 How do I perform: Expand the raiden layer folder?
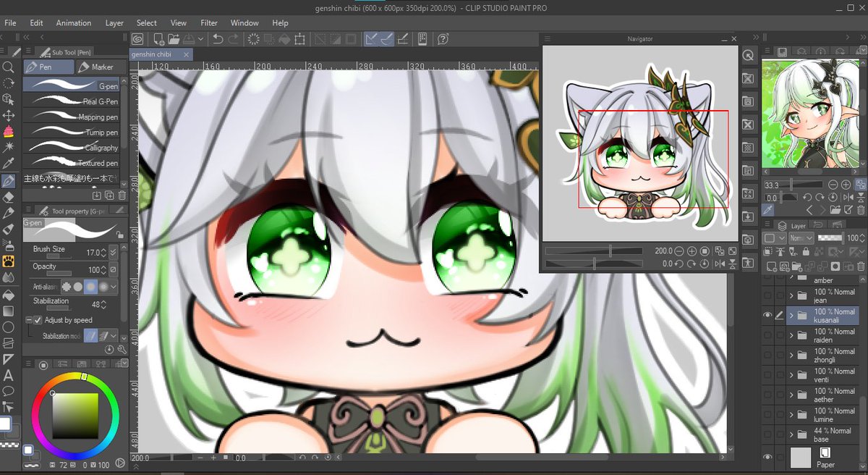[x=791, y=335]
